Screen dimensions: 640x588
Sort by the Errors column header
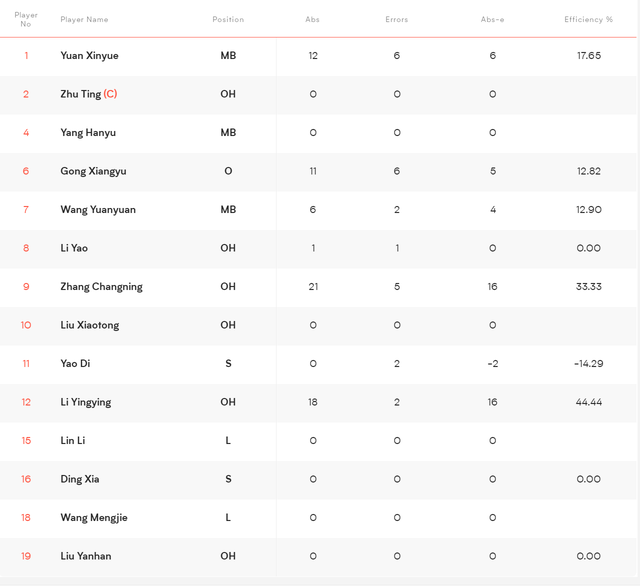tap(397, 20)
